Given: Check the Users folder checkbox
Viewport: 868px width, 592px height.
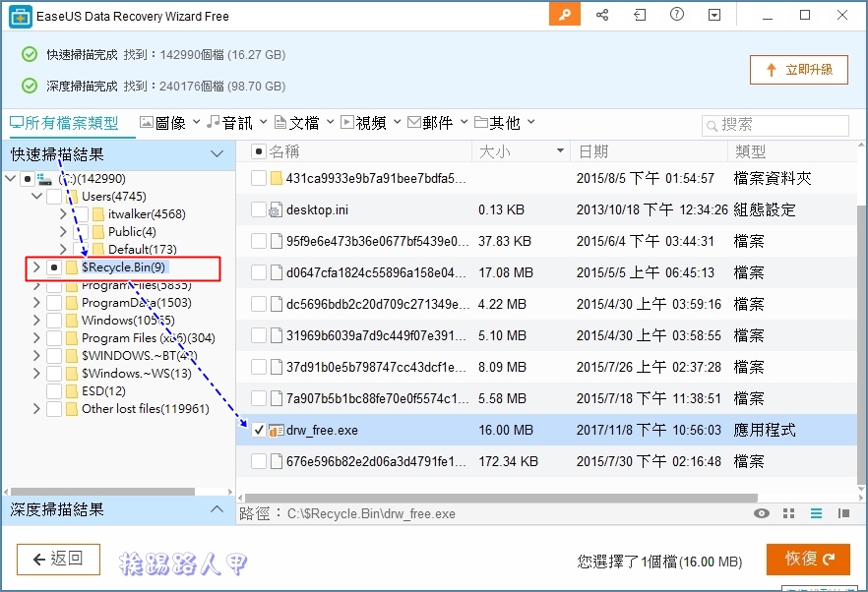Looking at the screenshot, I should [x=54, y=197].
